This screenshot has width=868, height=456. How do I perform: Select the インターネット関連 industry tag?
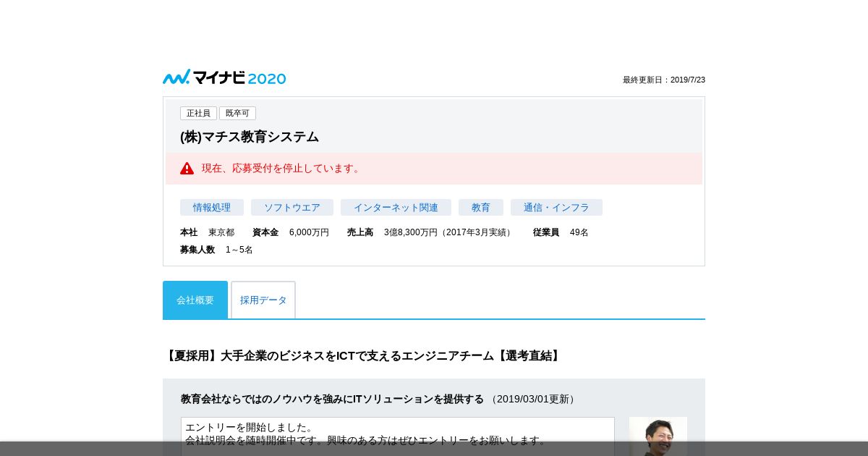pos(396,208)
